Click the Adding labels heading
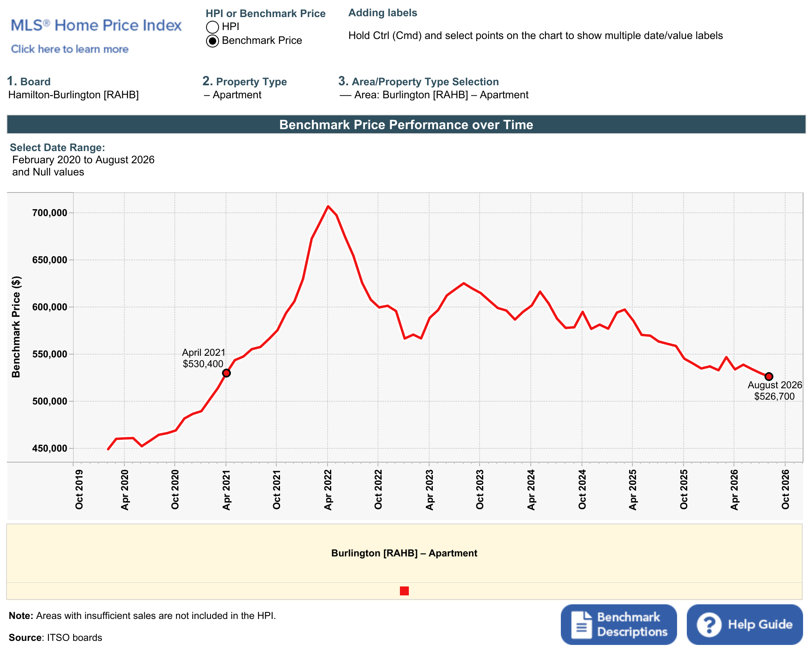Screen dimensions: 812x649 click(x=383, y=13)
